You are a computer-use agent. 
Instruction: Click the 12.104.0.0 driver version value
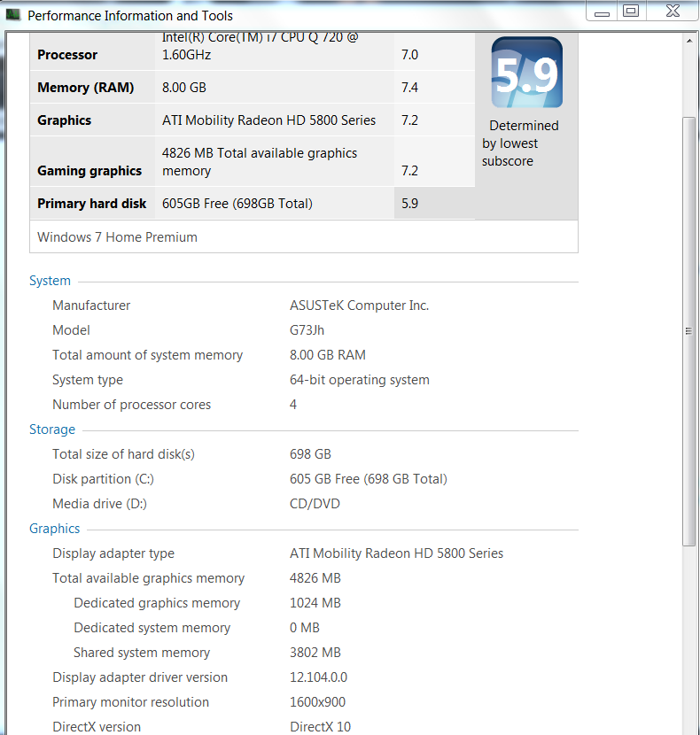pos(318,677)
